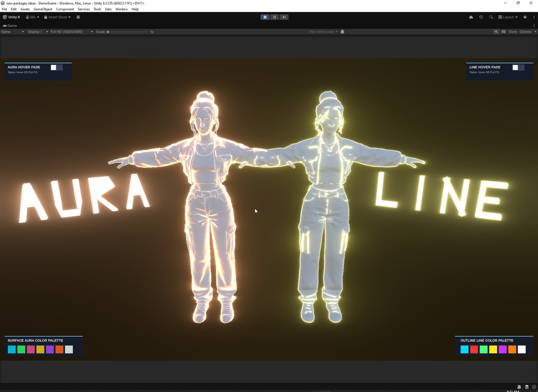The width and height of the screenshot is (538, 392).
Task: Toggle the Stats overlay
Action: pos(512,31)
